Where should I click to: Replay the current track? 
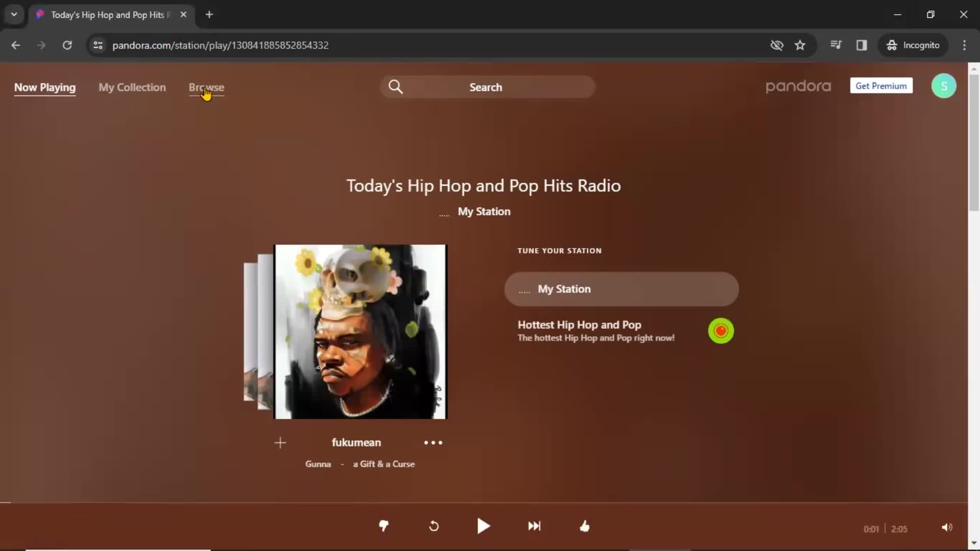click(434, 526)
